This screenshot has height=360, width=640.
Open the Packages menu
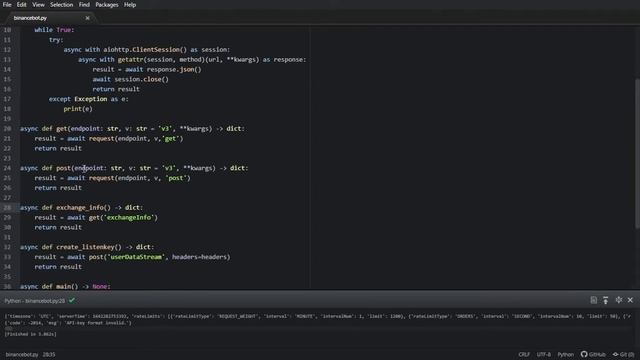pyautogui.click(x=107, y=5)
